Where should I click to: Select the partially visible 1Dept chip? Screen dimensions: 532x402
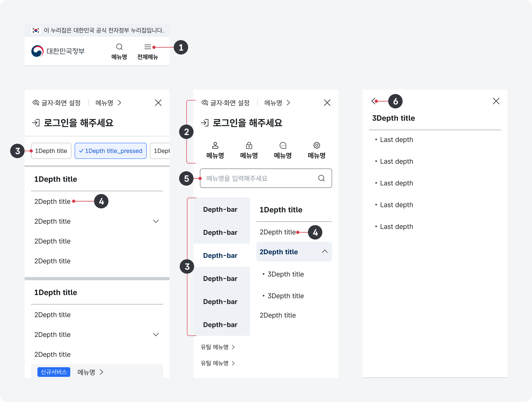coord(160,151)
